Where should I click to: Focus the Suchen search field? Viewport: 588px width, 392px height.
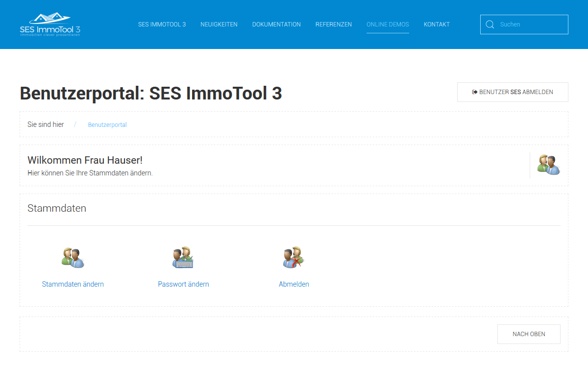point(532,24)
